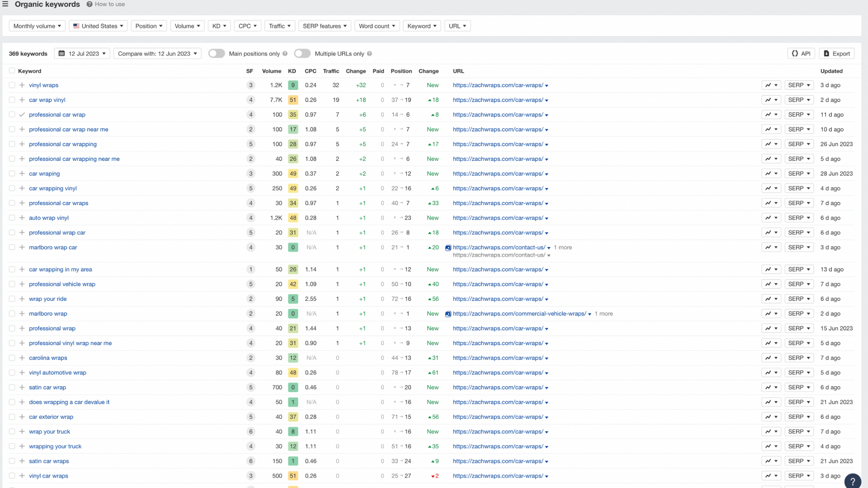Open the Position filter dropdown
Viewport: 868px width, 488px height.
[149, 26]
